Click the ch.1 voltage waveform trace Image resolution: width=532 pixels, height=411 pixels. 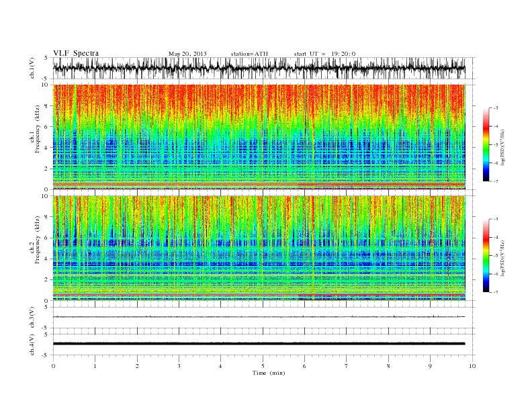tap(259, 68)
